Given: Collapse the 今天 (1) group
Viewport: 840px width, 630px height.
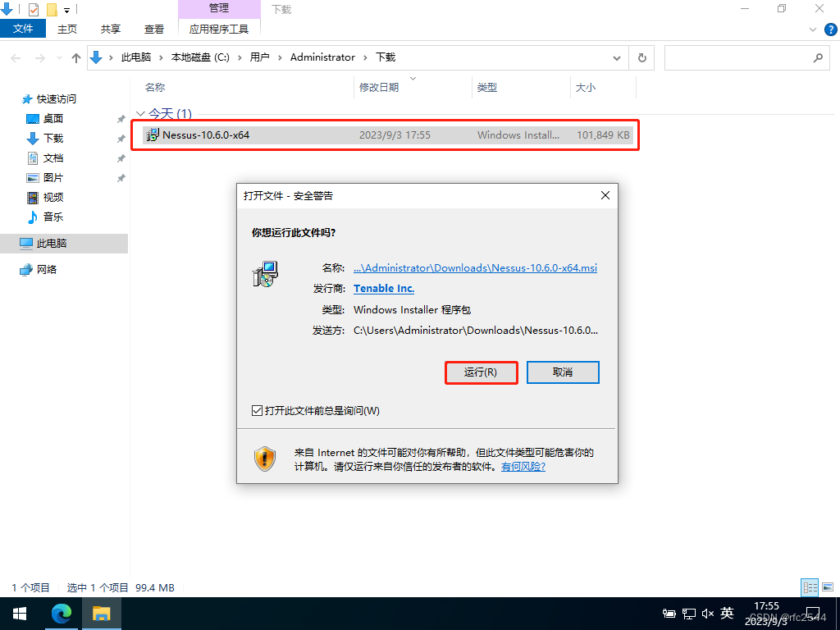Looking at the screenshot, I should 140,113.
